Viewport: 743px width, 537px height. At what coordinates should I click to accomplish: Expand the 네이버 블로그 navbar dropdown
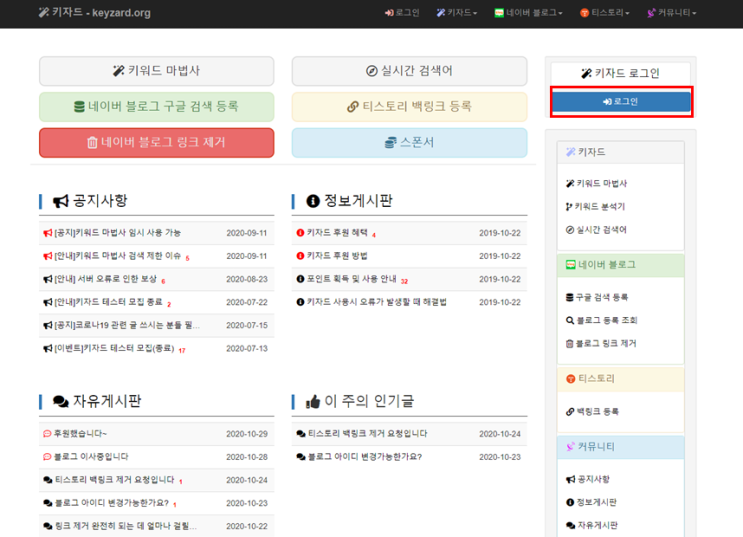pyautogui.click(x=528, y=13)
